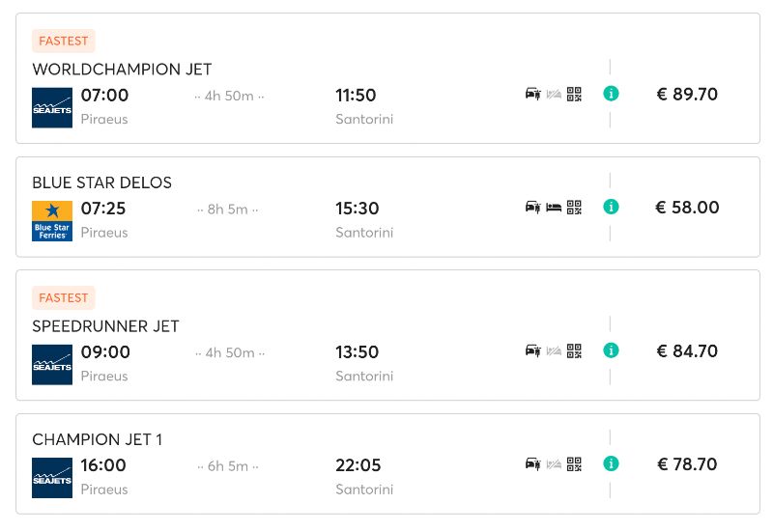773x532 pixels.
Task: Click the BLUE STAR DELOS vessel name
Action: coord(102,182)
